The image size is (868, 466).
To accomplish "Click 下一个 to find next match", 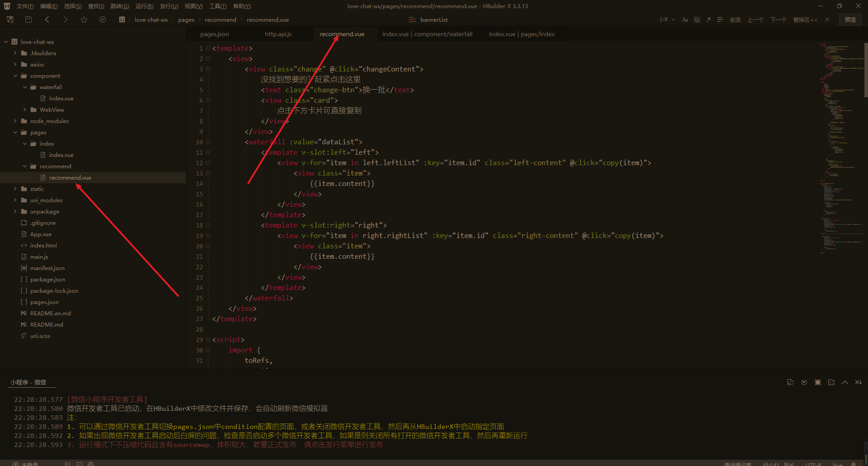I will click(x=778, y=20).
